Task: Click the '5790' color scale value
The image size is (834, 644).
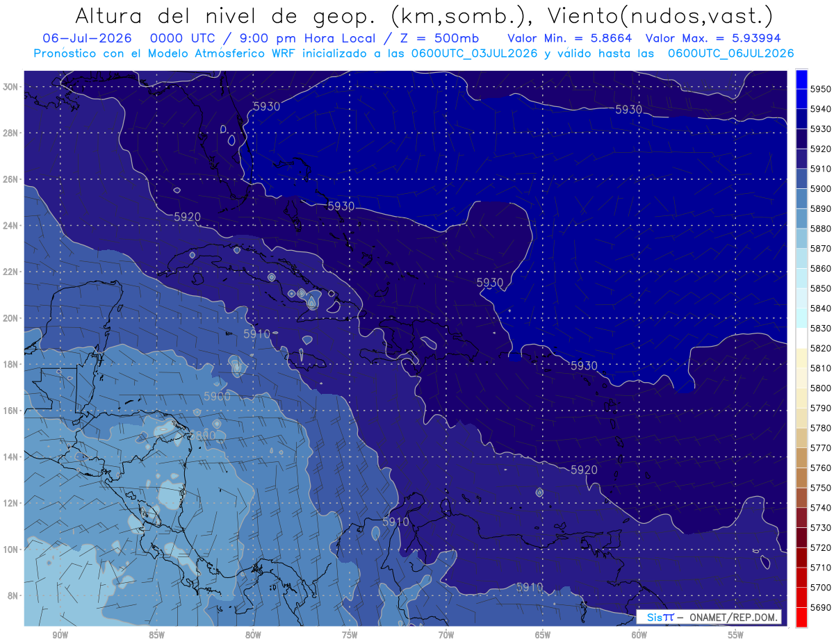Action: [x=821, y=408]
